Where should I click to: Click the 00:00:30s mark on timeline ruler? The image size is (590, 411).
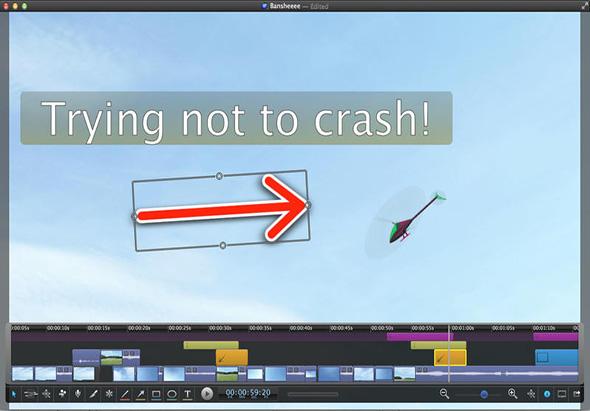coord(220,328)
